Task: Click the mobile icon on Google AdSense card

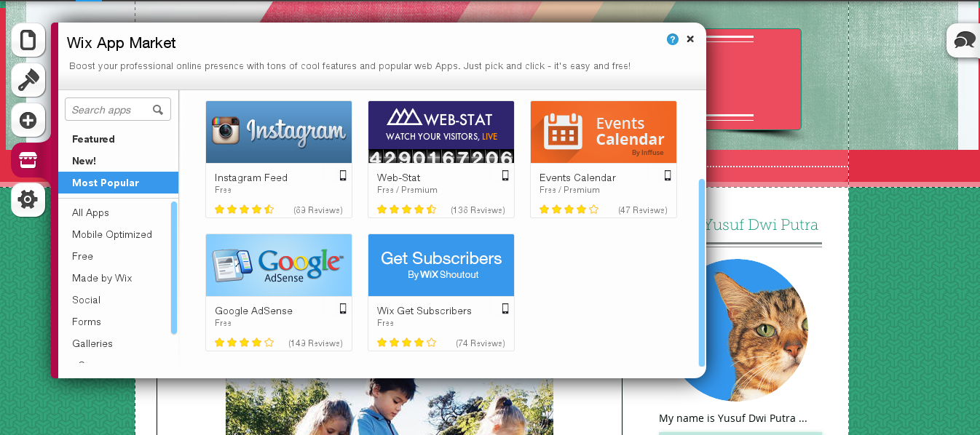Action: [x=343, y=308]
